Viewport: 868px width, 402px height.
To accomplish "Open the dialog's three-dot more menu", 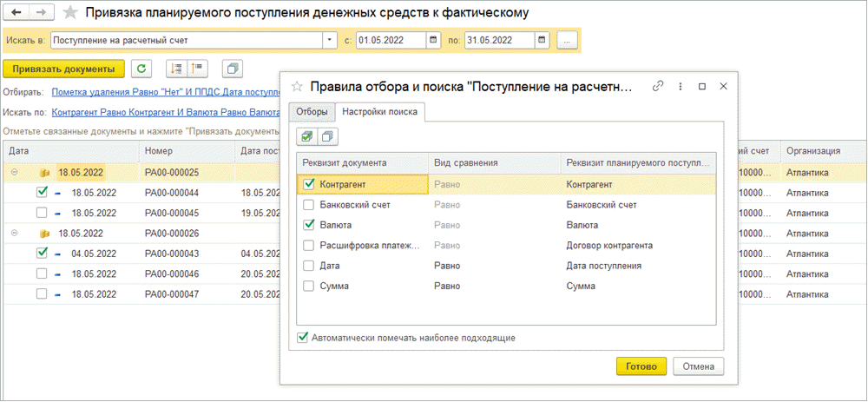I will (681, 86).
